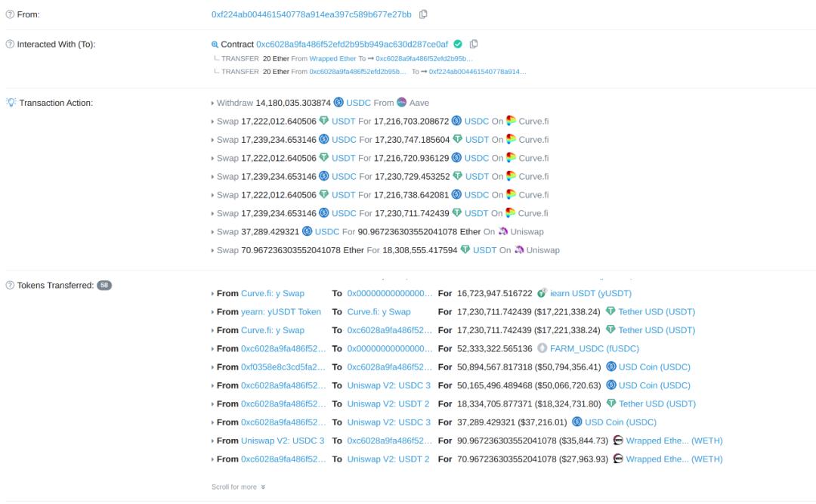Open the iearn USDT (yUSDT) token link
The width and height of the screenshot is (816, 504).
pos(591,293)
